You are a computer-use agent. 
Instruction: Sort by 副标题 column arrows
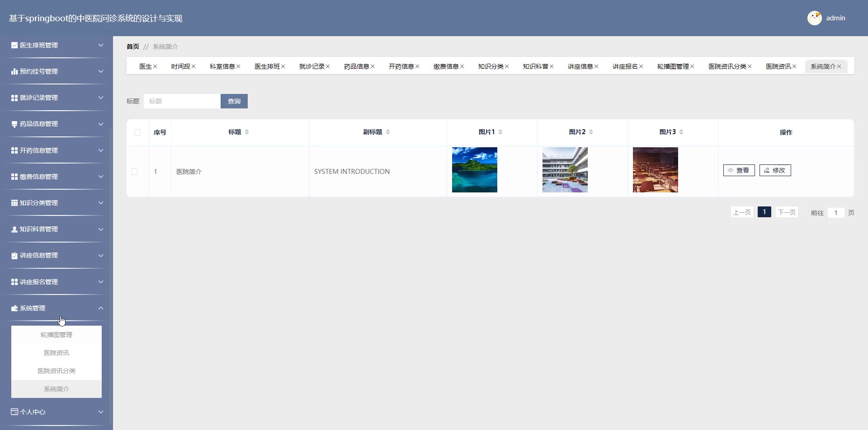click(x=388, y=132)
